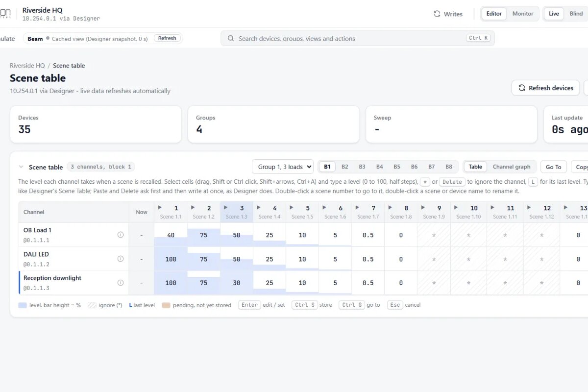The image size is (588, 392).
Task: Select DALI LED Scene 1.4 cell 25
Action: tap(269, 259)
